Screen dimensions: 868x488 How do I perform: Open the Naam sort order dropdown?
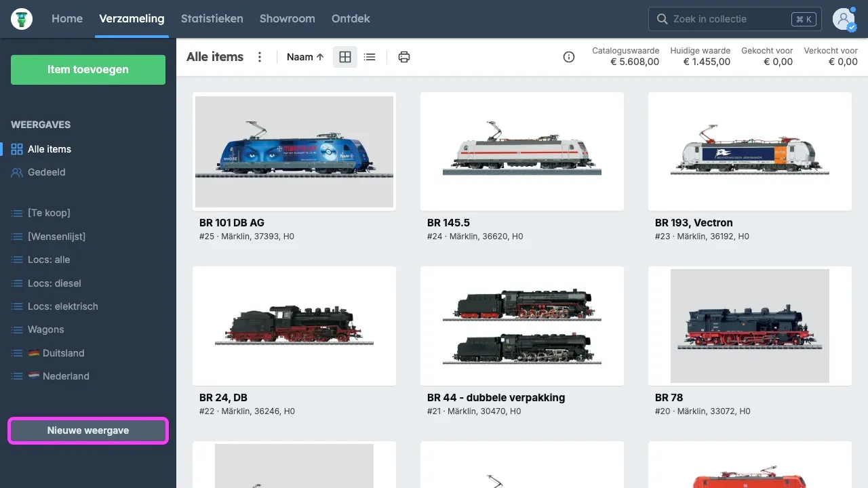pyautogui.click(x=305, y=57)
